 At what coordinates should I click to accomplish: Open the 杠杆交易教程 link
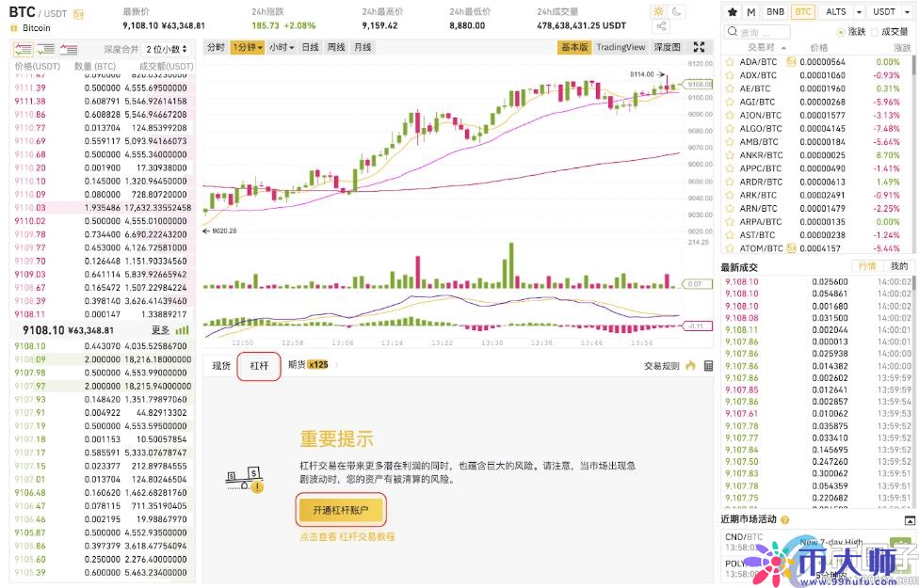click(x=367, y=536)
